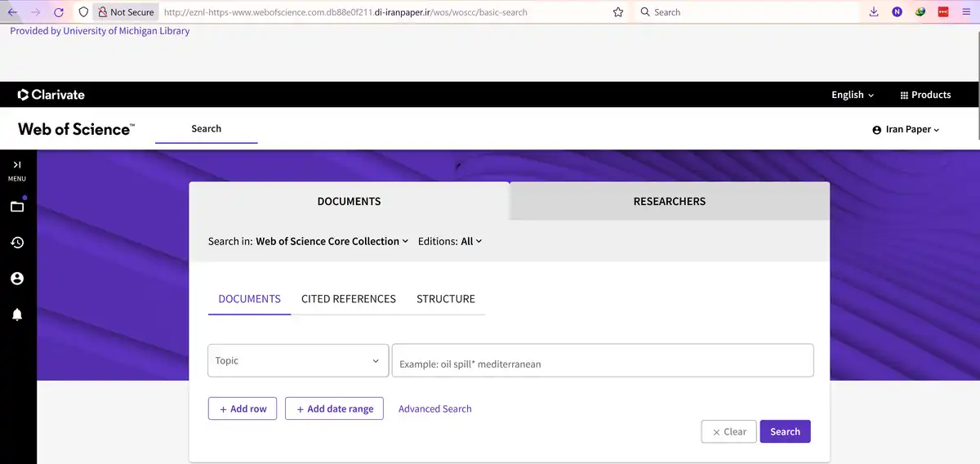Viewport: 980px width, 464px height.
Task: Open the English language dropdown
Action: [853, 95]
